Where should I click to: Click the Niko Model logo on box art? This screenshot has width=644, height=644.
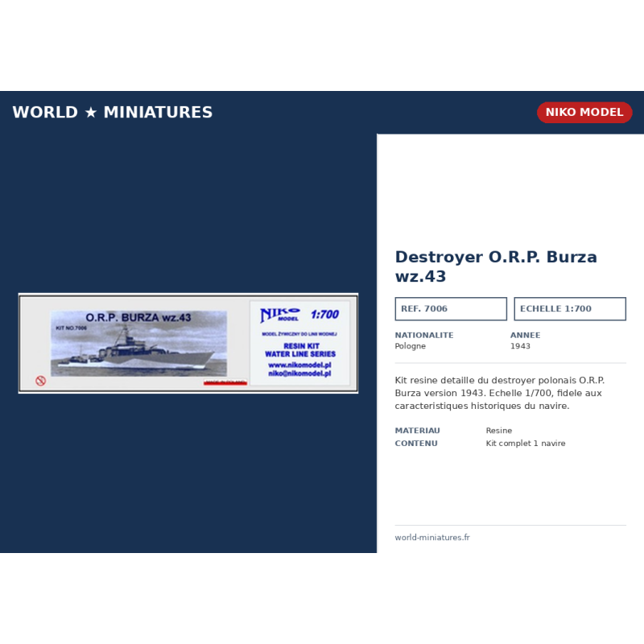279,315
